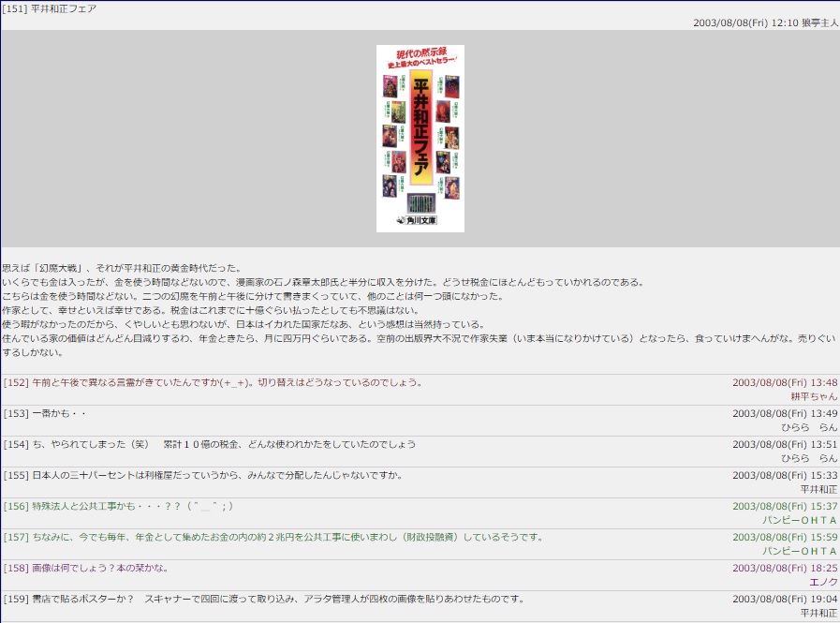Click author name 'エノク'
This screenshot has height=623, width=840.
coord(823,582)
